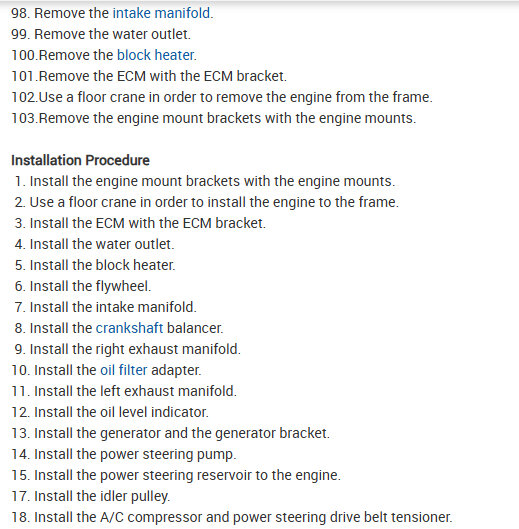Click step 13 generator bracket text
The height and width of the screenshot is (529, 519).
[x=170, y=434]
